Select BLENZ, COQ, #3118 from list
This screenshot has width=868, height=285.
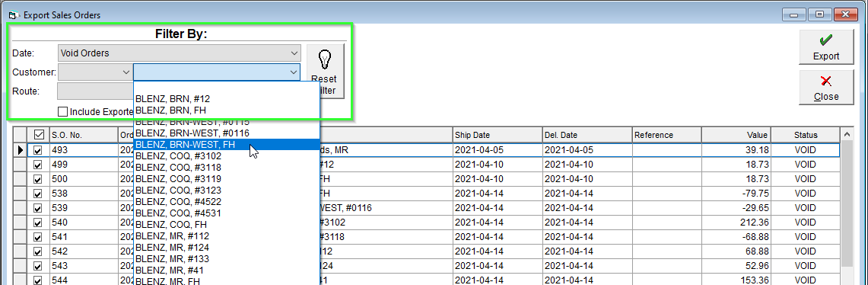[x=227, y=168]
